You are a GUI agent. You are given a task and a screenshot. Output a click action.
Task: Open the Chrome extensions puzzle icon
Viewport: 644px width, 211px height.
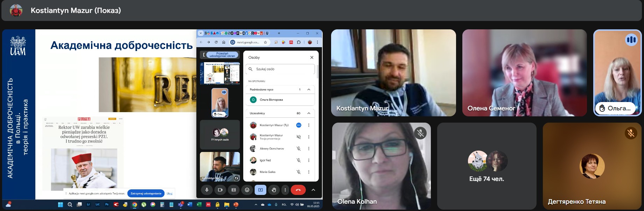(x=299, y=42)
